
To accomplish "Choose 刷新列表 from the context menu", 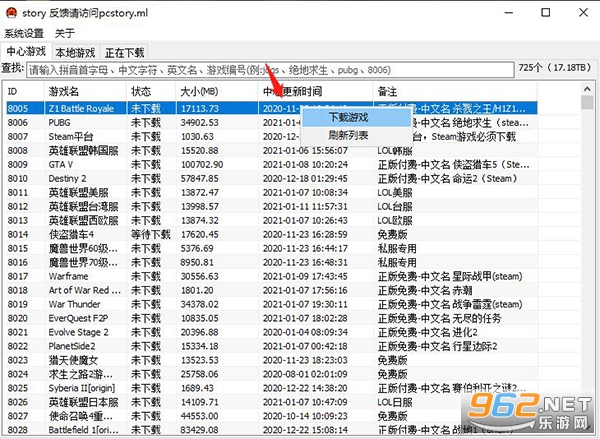I will [357, 135].
